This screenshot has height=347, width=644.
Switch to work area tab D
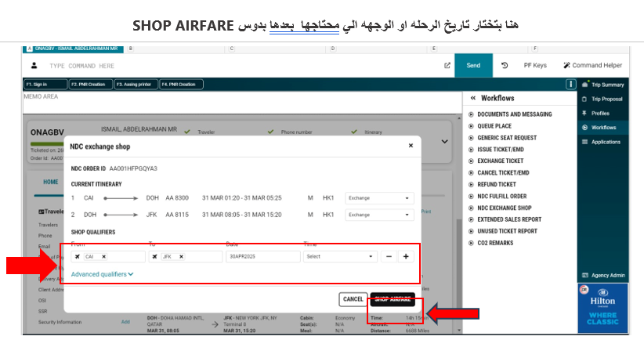coord(333,49)
